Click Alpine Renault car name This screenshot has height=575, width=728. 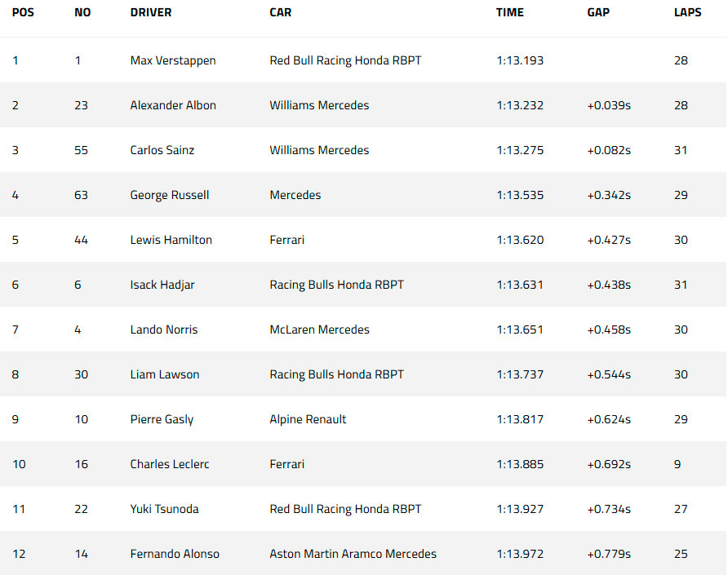coord(308,419)
